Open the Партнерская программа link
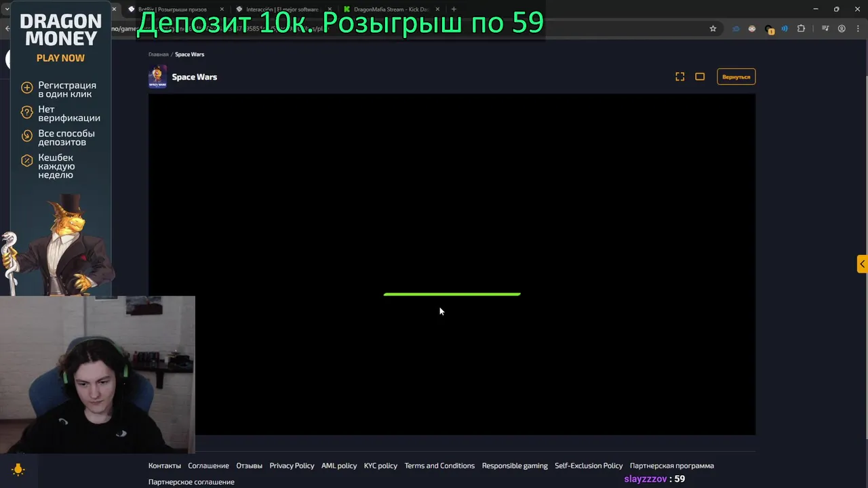The width and height of the screenshot is (868, 488). (672, 466)
